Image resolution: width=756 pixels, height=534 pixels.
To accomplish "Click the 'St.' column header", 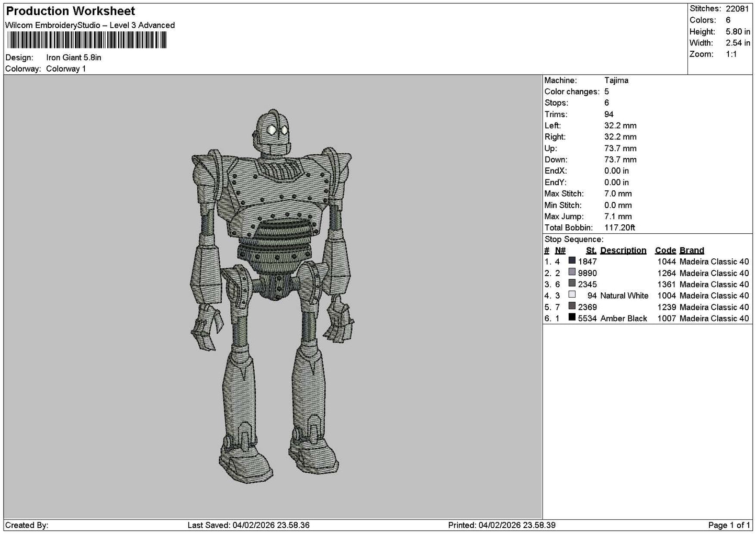I will pos(591,251).
